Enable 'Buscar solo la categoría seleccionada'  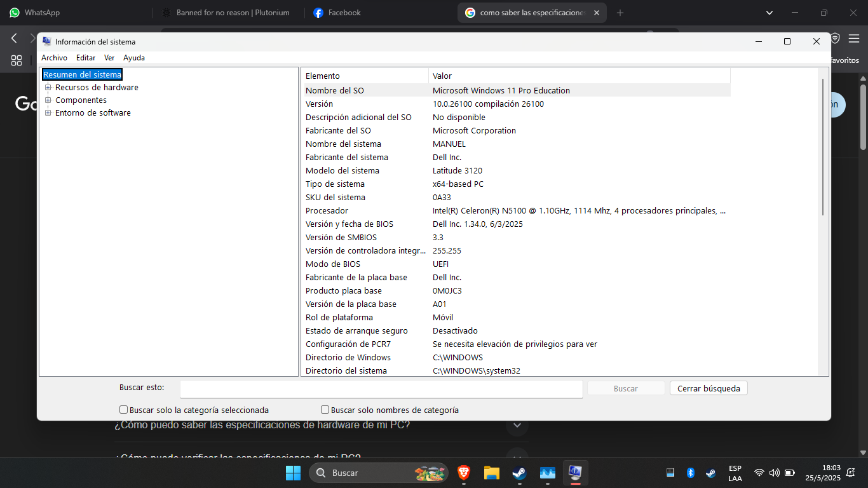point(124,410)
